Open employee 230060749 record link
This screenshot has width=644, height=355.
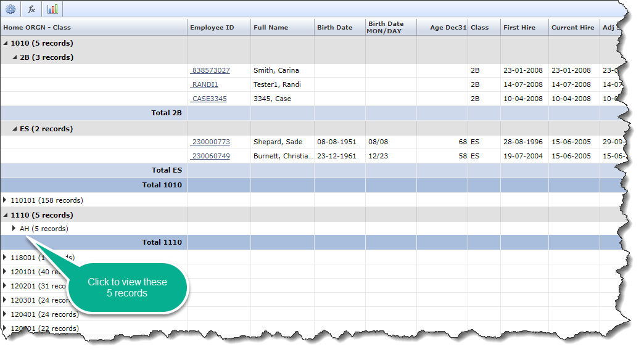pyautogui.click(x=211, y=156)
